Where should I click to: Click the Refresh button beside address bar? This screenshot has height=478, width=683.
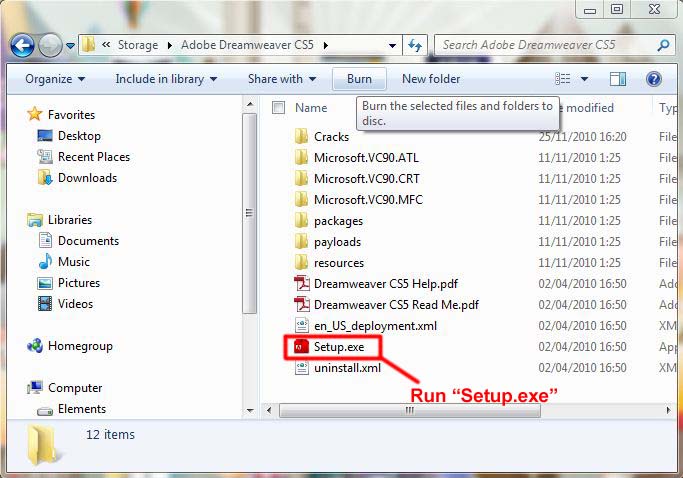coord(415,45)
